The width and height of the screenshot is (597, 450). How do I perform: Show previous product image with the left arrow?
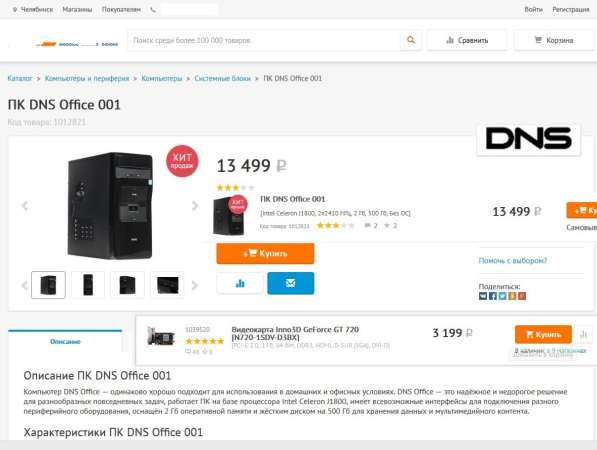tap(25, 206)
